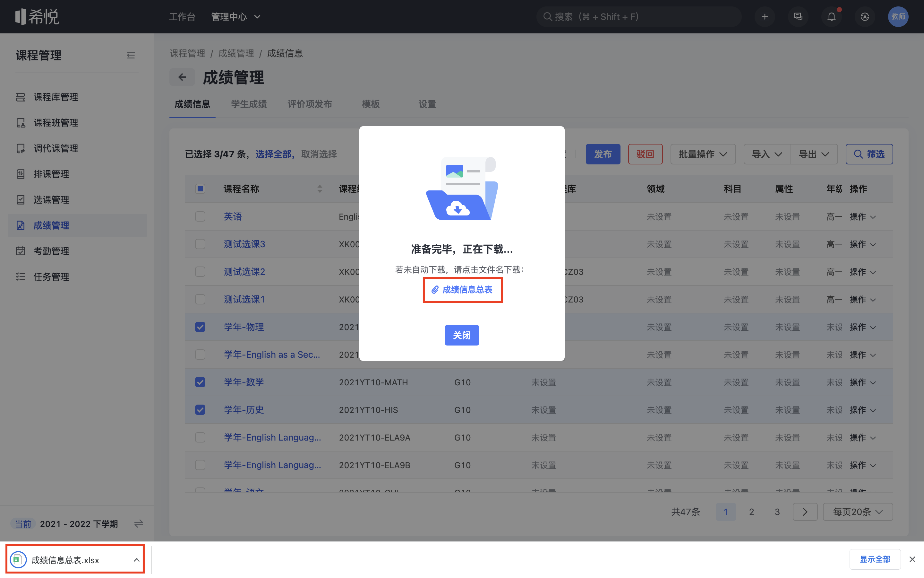Viewport: 924px width, 578px height.
Task: Open the 每页20条 page size dropdown
Action: coord(858,512)
